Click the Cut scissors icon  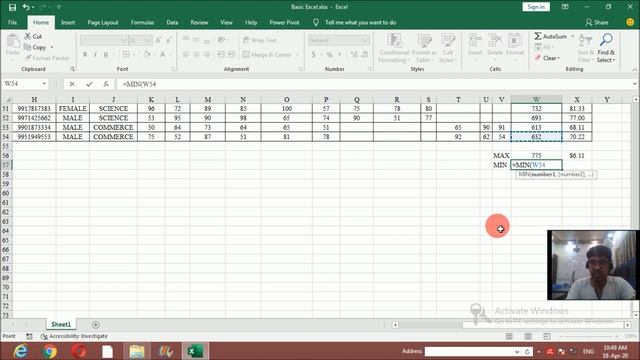[28, 36]
